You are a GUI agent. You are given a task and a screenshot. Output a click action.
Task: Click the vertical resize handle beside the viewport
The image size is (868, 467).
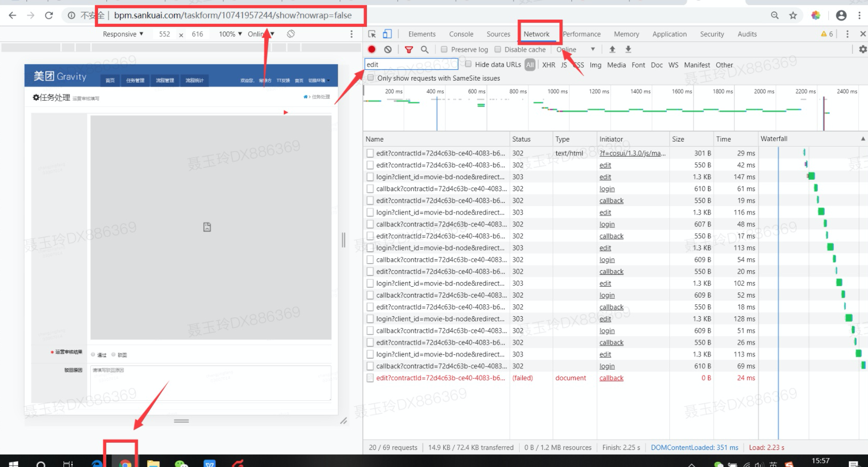click(344, 240)
